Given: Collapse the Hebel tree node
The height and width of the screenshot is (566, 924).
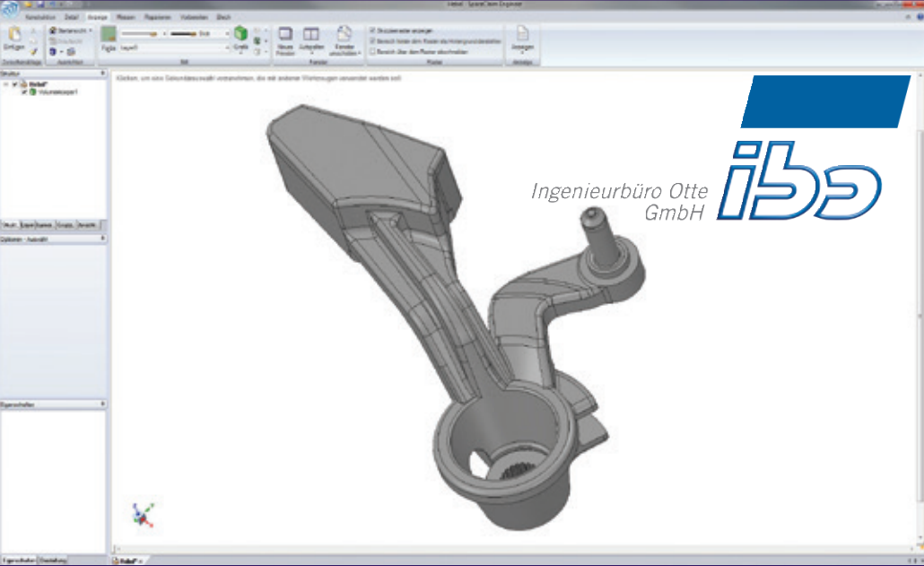Looking at the screenshot, I should [6, 85].
